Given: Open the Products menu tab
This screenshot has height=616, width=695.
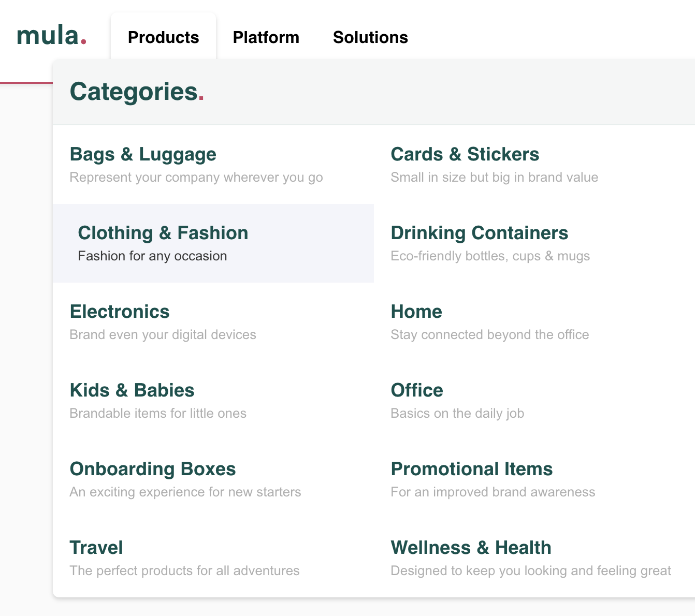Looking at the screenshot, I should 163,37.
